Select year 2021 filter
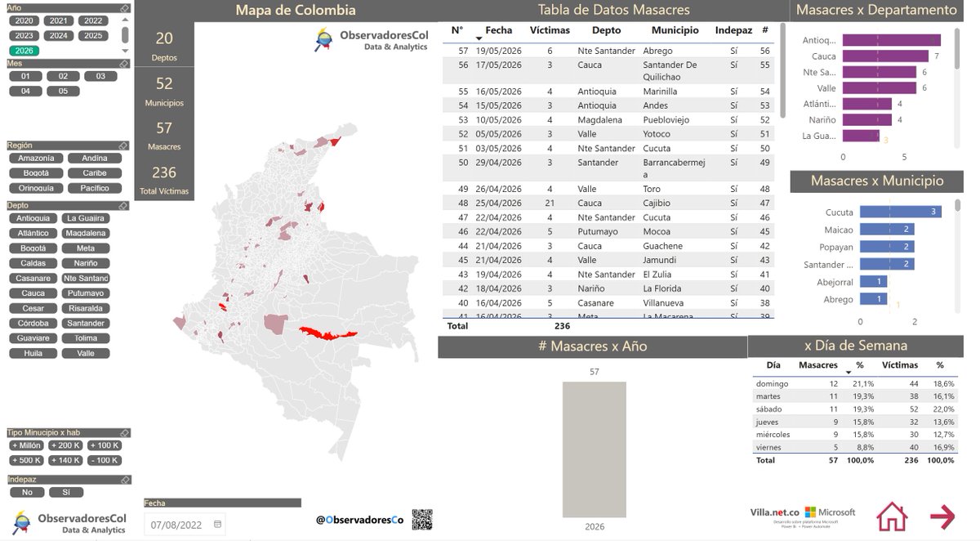Image resolution: width=980 pixels, height=541 pixels. 59,21
